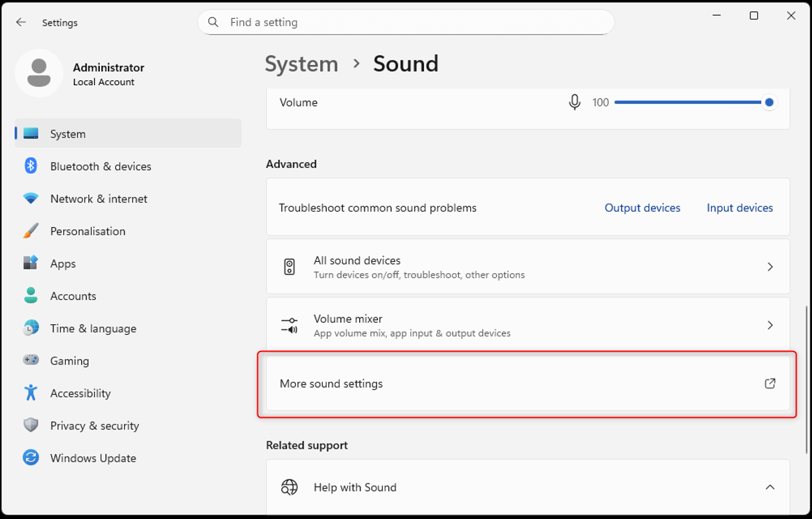Open Accessibility settings
The image size is (812, 519).
click(129, 393)
